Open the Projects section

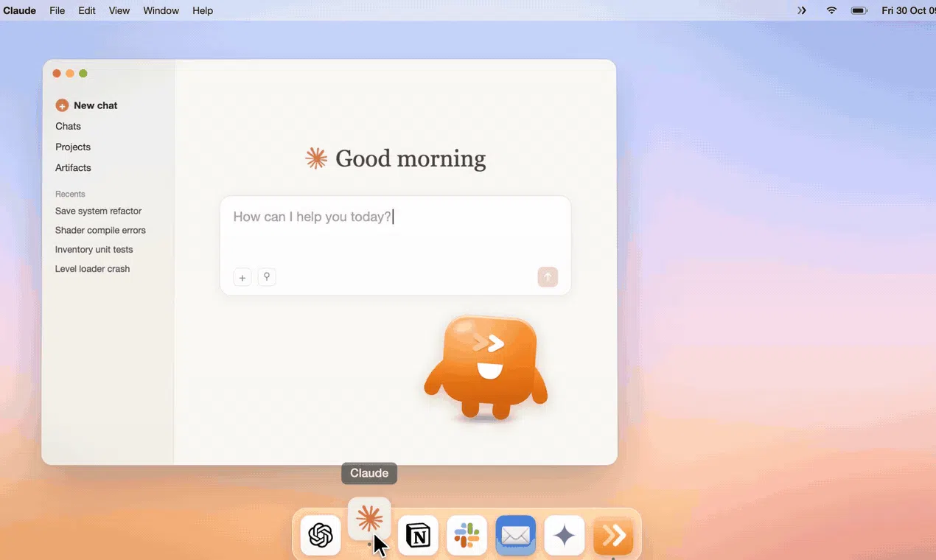coord(73,147)
